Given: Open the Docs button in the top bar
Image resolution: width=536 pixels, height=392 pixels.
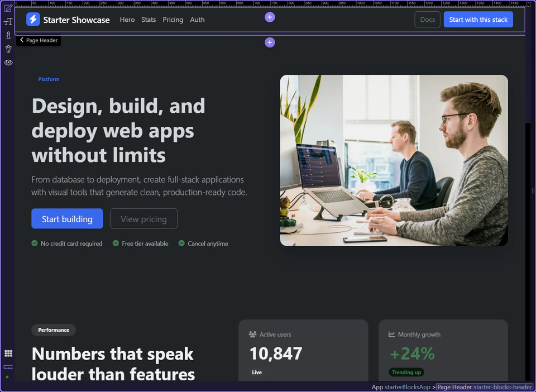Looking at the screenshot, I should [427, 19].
